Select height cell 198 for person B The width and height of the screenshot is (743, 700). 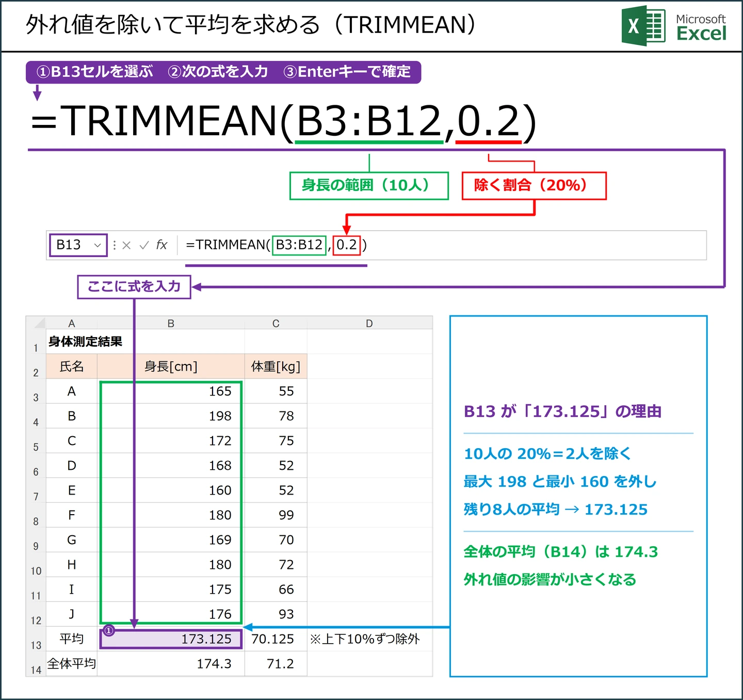tap(171, 416)
